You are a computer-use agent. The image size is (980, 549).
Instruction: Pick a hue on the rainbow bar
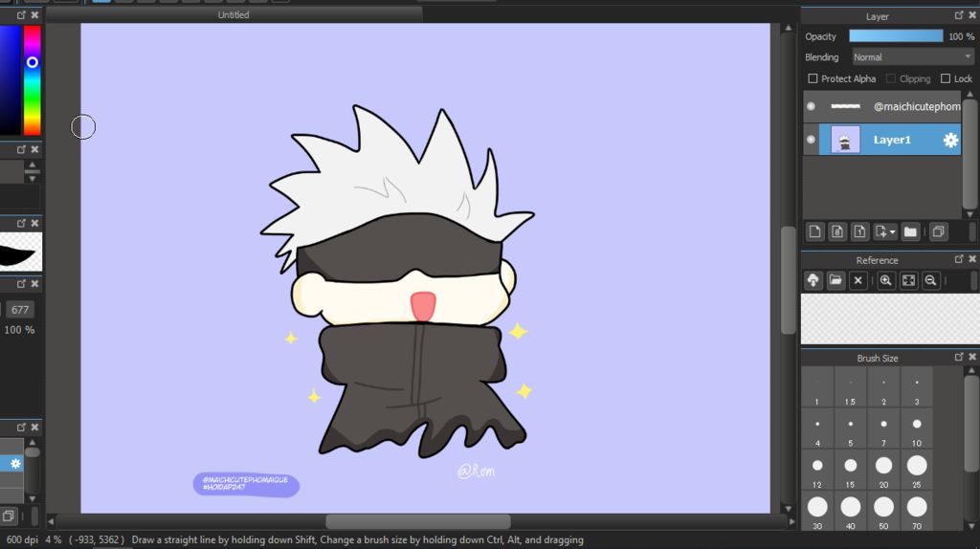click(x=32, y=80)
